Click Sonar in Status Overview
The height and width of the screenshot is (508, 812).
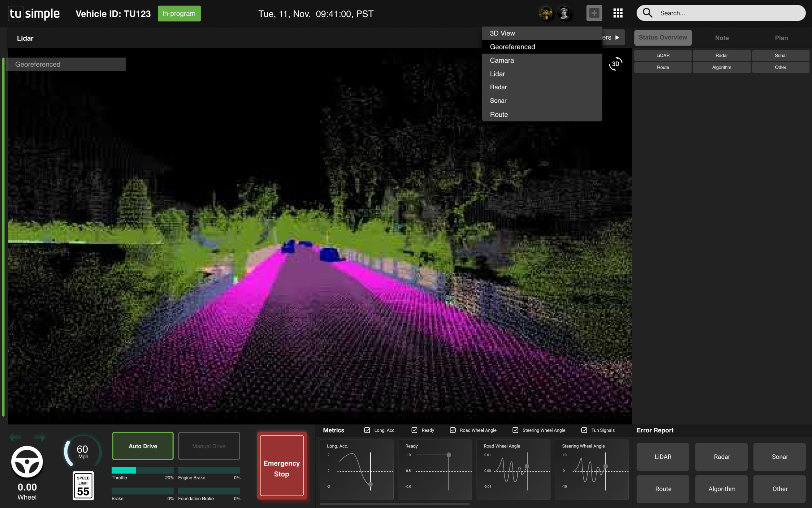[780, 56]
